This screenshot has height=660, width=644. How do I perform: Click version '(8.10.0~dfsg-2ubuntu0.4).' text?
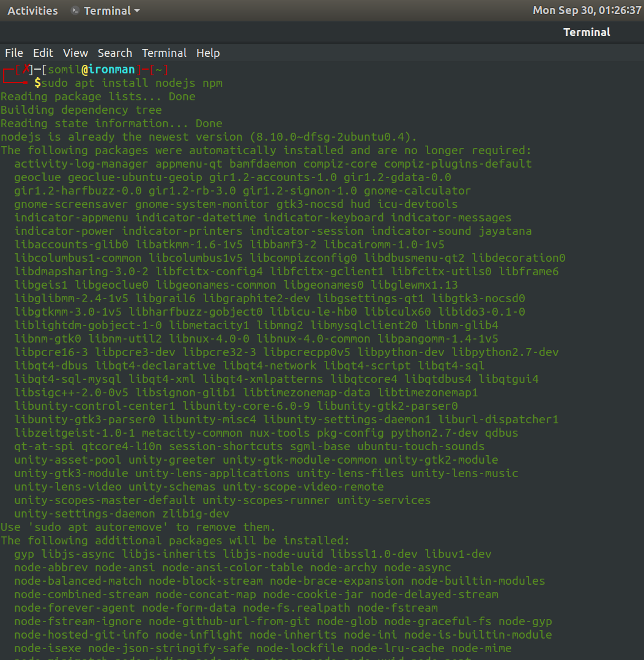point(333,137)
